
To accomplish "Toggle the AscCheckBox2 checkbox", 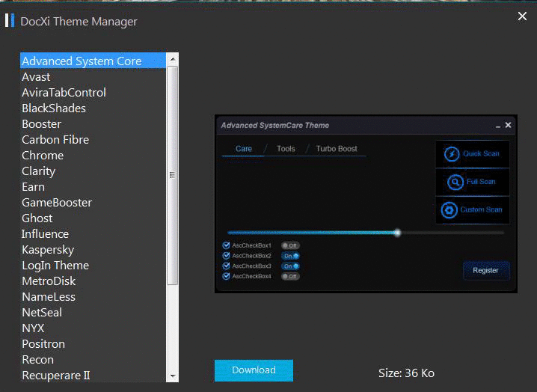I will pyautogui.click(x=226, y=256).
